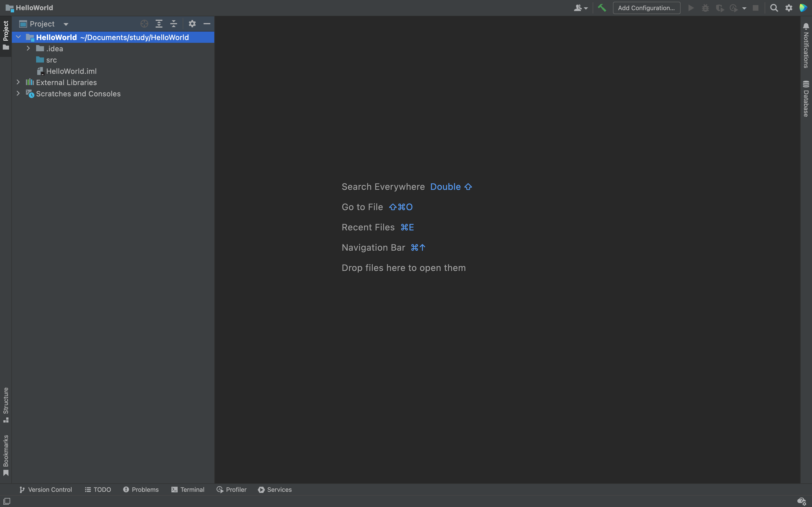Hide the Project panel with minus icon
The image size is (812, 507).
pos(207,24)
